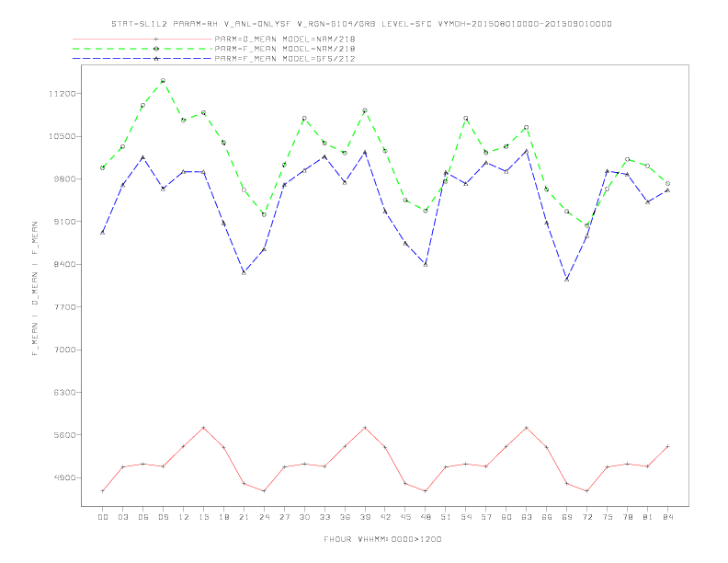
Task: Click the blue GFS marker at hour 00
Action: [103, 232]
